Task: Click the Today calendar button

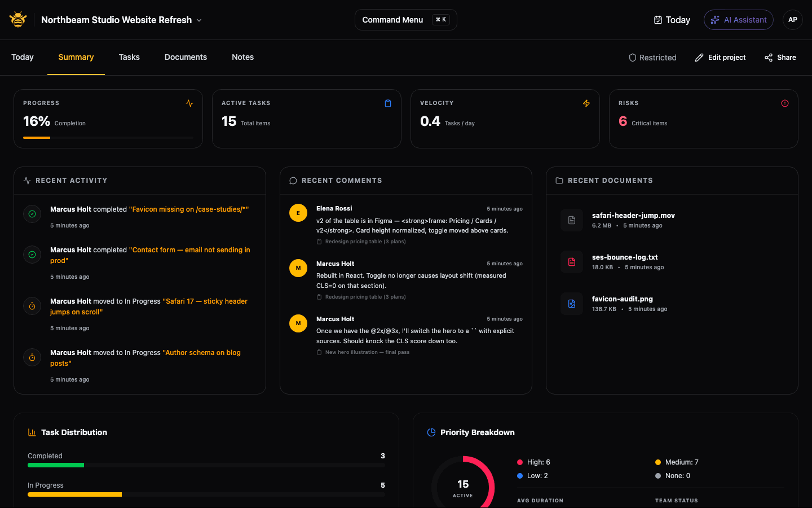Action: click(672, 20)
